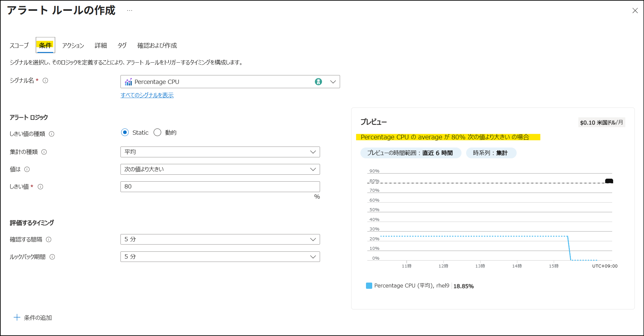Image resolution: width=644 pixels, height=336 pixels.
Task: Expand the 集計の種類 dropdown showing 平均
Action: coord(220,152)
